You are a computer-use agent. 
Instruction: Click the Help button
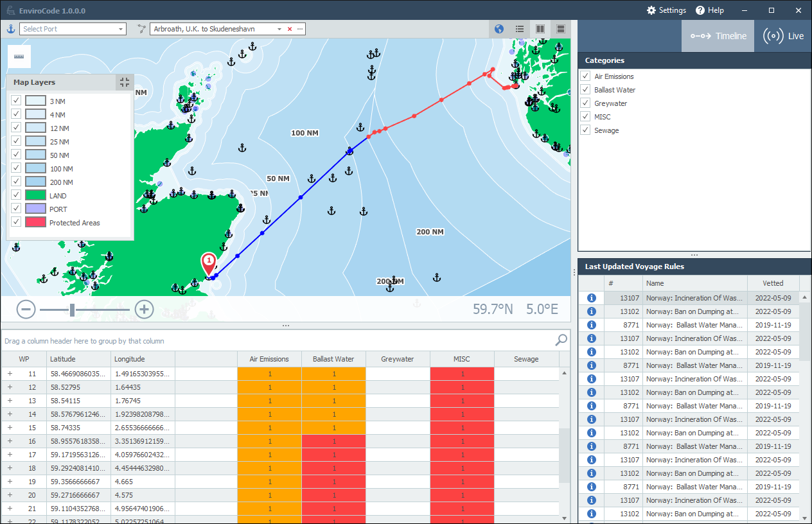(709, 10)
